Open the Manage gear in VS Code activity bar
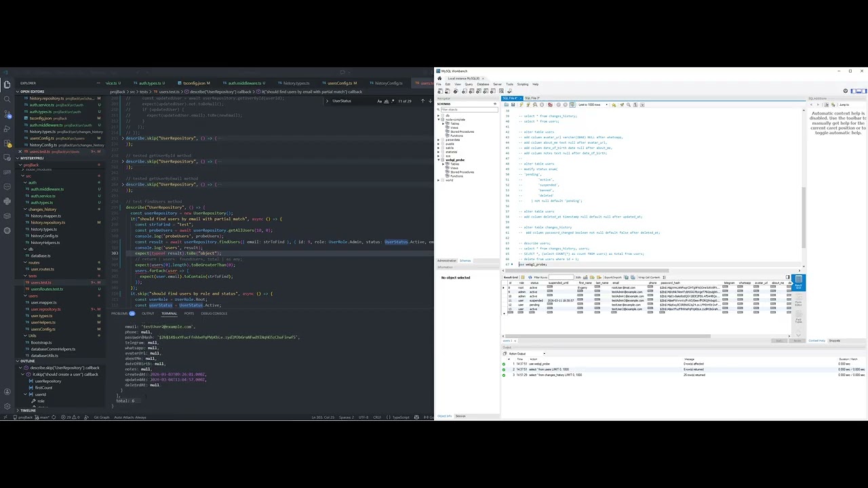 tap(7, 406)
